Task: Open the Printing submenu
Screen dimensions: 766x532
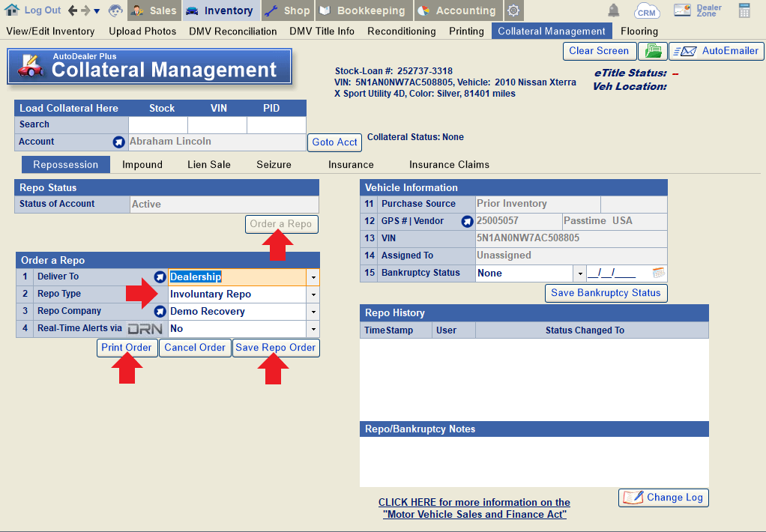Action: coord(466,31)
